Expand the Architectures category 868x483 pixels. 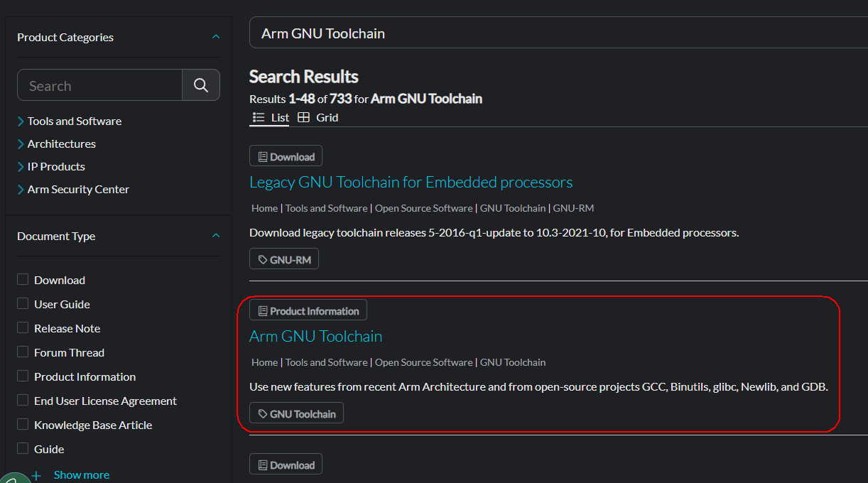(x=21, y=144)
